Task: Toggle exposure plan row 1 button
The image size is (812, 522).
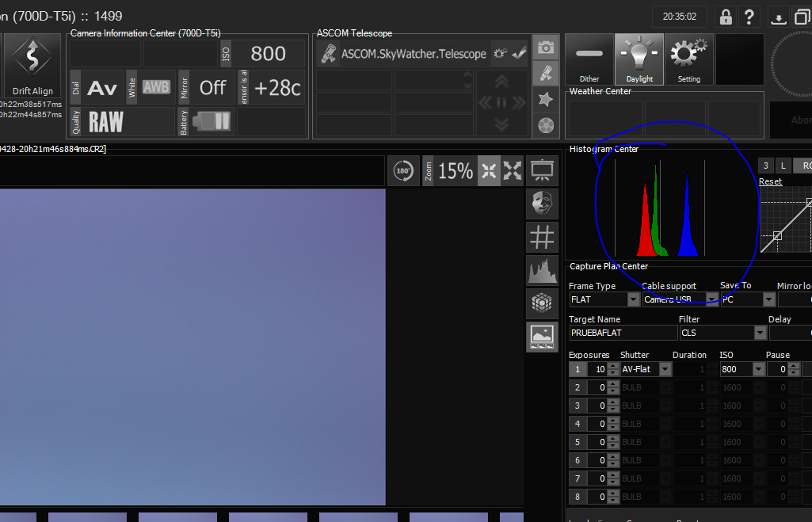Action: (578, 369)
